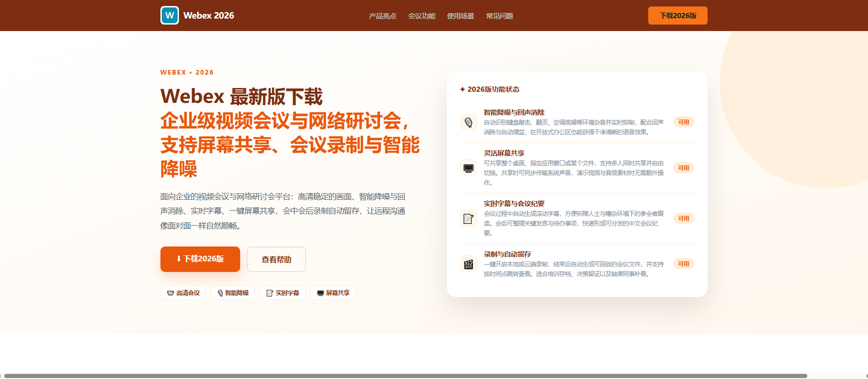Click the Webex W logo icon

[x=170, y=15]
